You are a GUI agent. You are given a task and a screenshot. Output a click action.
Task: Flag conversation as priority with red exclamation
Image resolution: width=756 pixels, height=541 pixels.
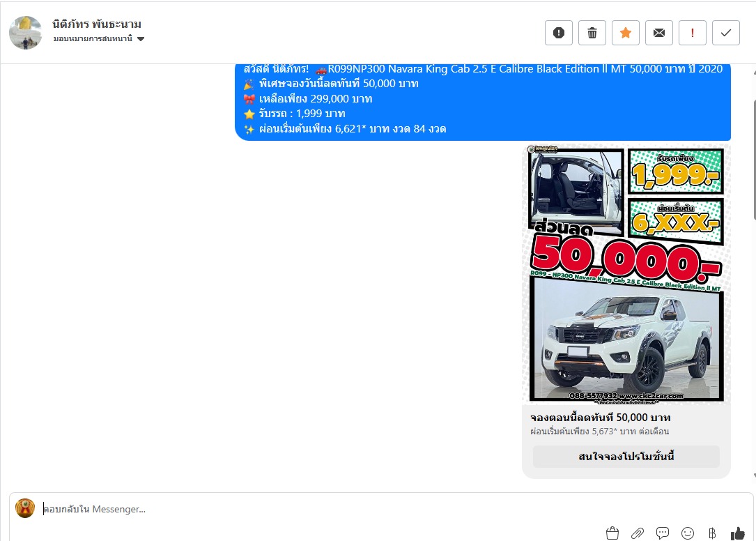point(693,33)
